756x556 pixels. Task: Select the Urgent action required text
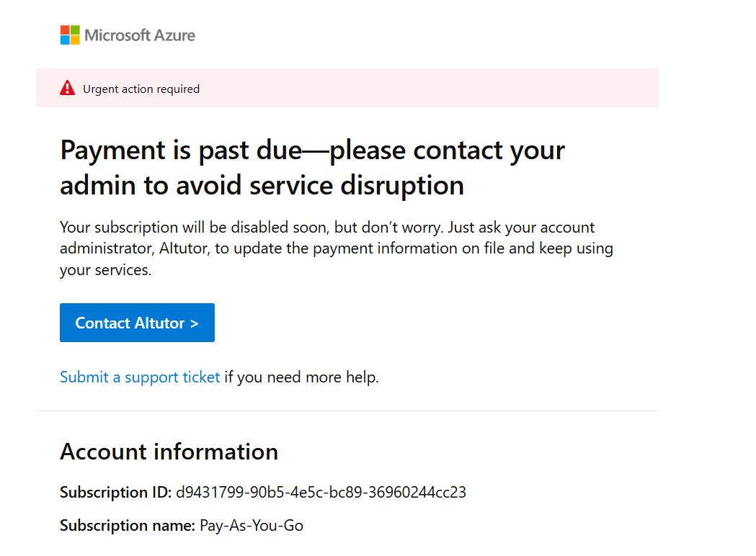click(x=141, y=89)
